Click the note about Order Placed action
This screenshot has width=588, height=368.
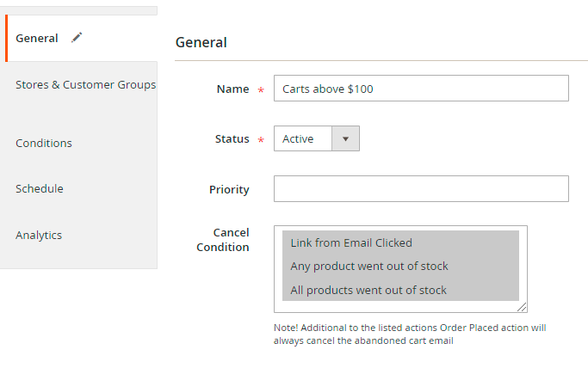(410, 334)
